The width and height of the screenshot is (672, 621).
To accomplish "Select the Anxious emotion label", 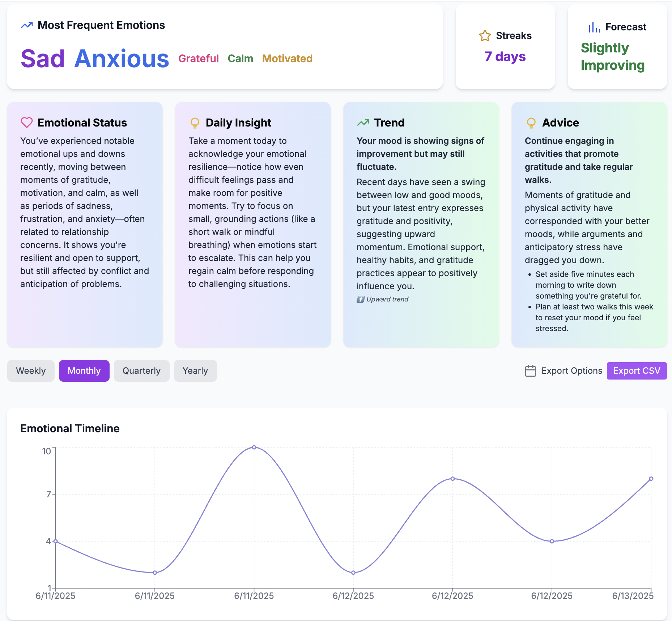I will (122, 59).
